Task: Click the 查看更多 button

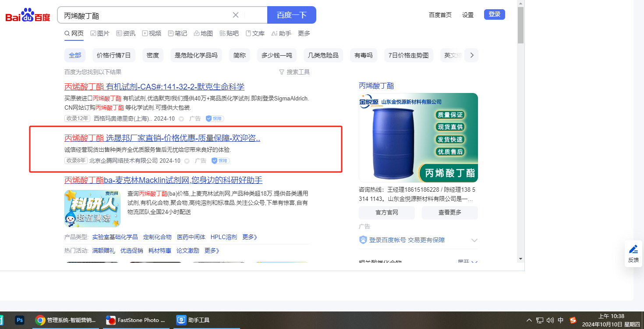Action: coord(450,212)
